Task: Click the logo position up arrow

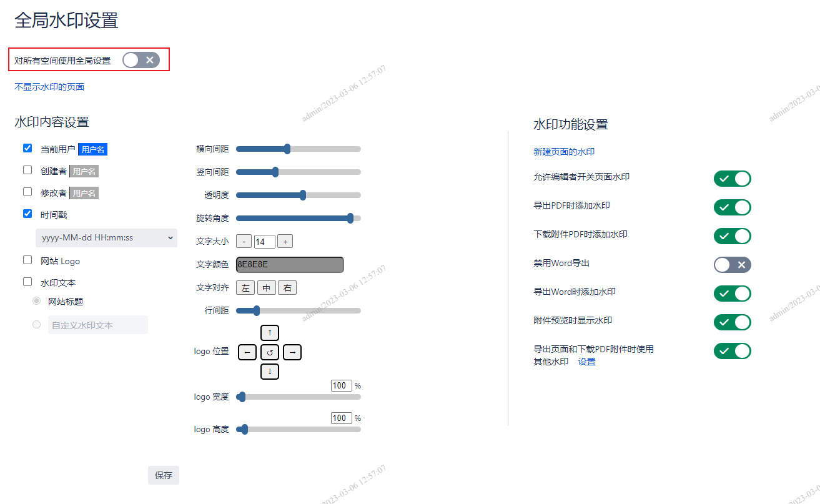Action: 270,332
